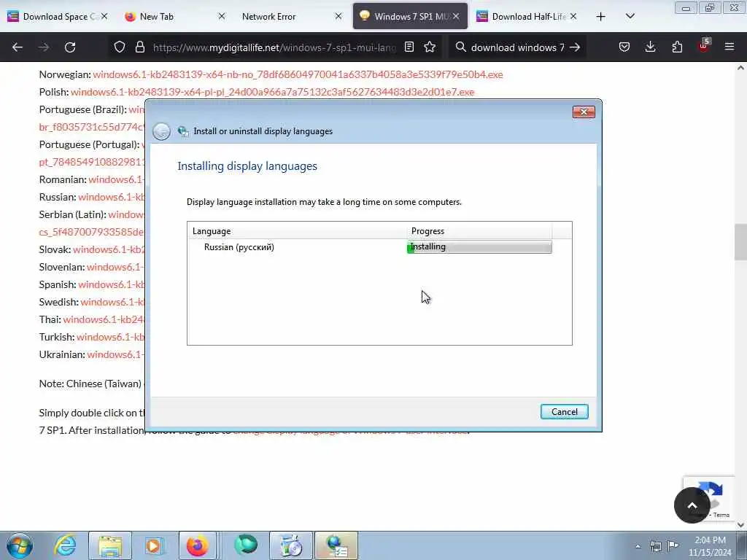747x560 pixels.
Task: Open Thai language pack link
Action: [104, 319]
